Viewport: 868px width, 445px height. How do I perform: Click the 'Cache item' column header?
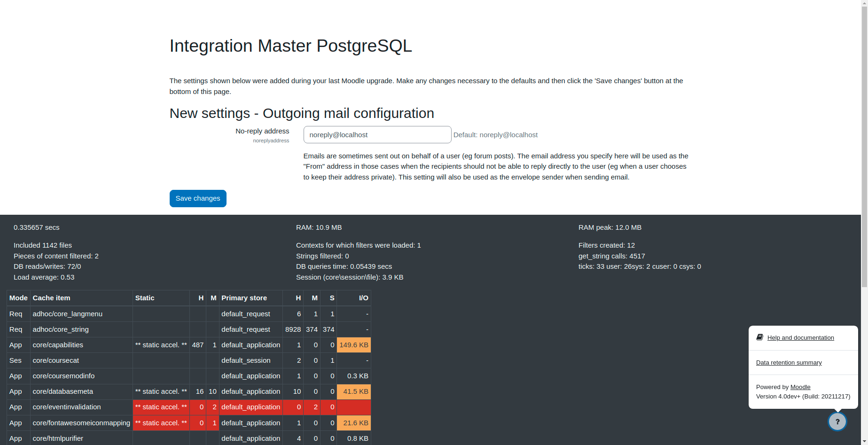pyautogui.click(x=81, y=298)
